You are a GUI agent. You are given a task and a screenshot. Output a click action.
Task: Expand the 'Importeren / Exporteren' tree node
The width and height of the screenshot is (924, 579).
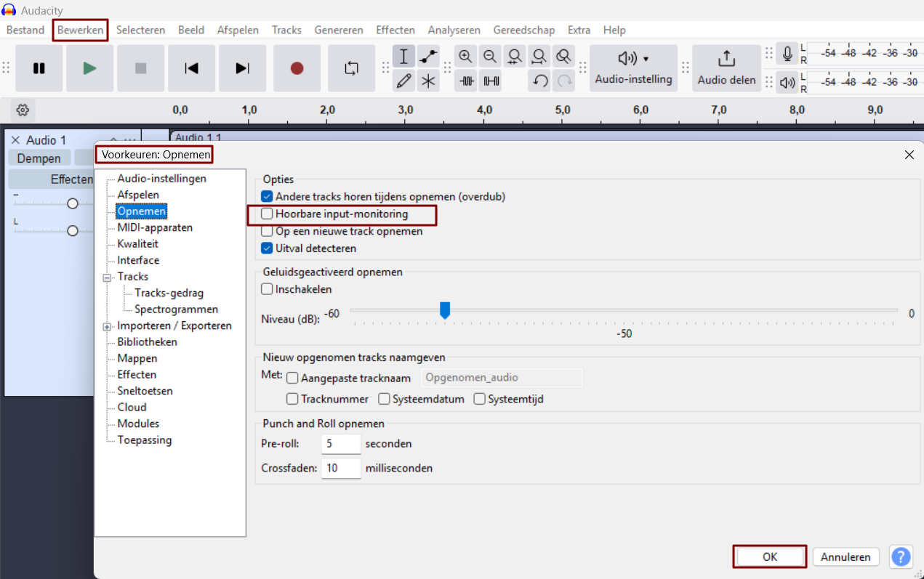point(108,326)
